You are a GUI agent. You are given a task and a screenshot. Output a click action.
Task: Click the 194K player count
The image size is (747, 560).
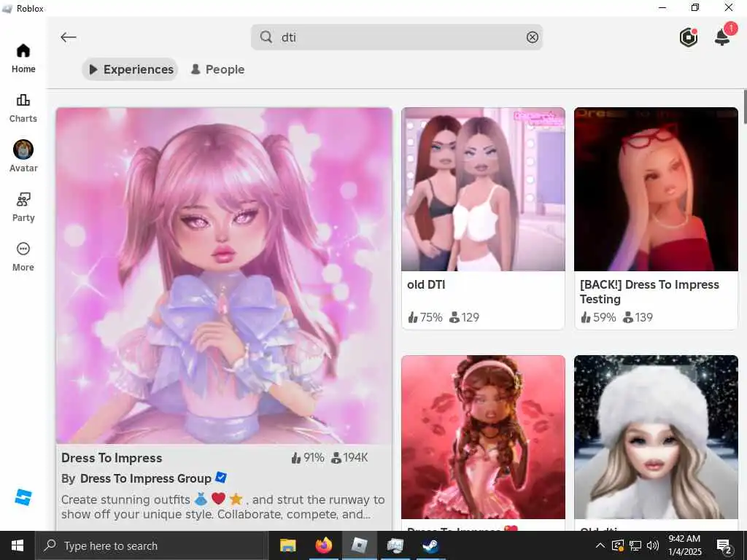pyautogui.click(x=349, y=458)
